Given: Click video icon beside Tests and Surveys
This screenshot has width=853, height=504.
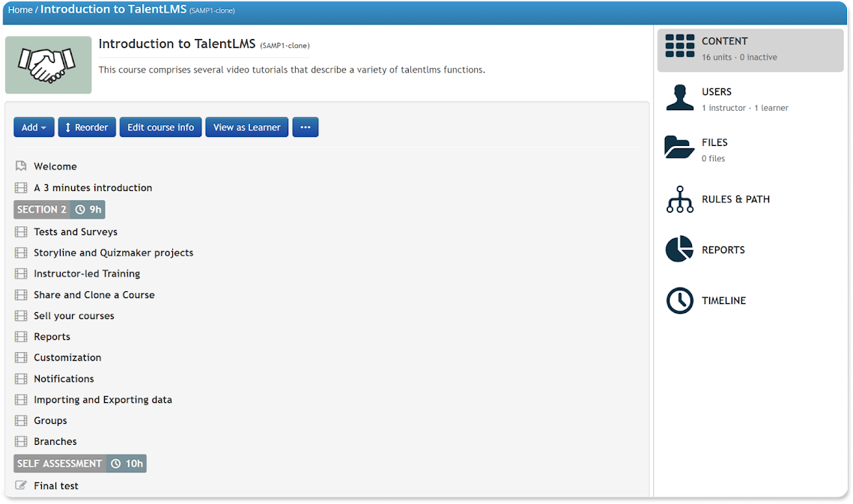Looking at the screenshot, I should coord(21,232).
